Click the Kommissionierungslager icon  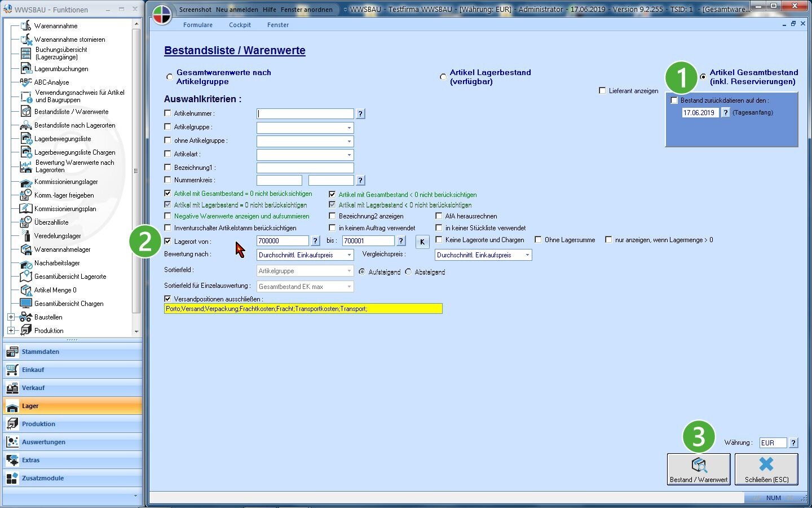(x=26, y=182)
